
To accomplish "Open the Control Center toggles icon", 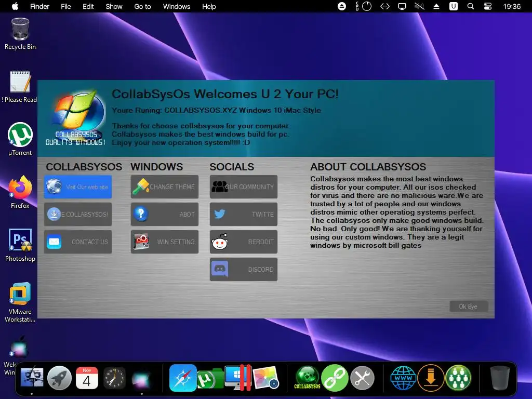I will (x=487, y=6).
